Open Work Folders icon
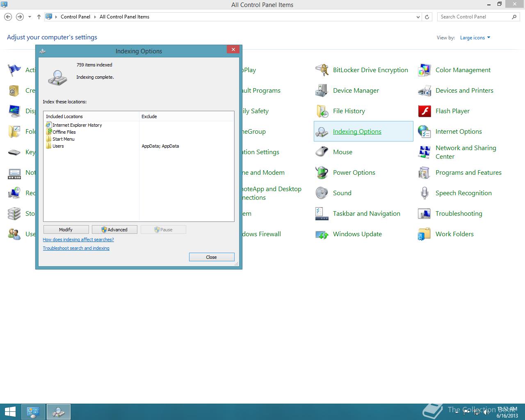This screenshot has height=420, width=525. (x=425, y=234)
